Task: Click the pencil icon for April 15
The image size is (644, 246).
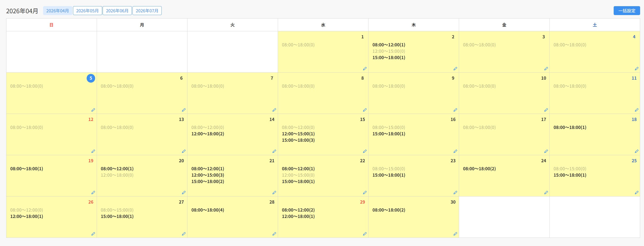Action: tap(364, 151)
